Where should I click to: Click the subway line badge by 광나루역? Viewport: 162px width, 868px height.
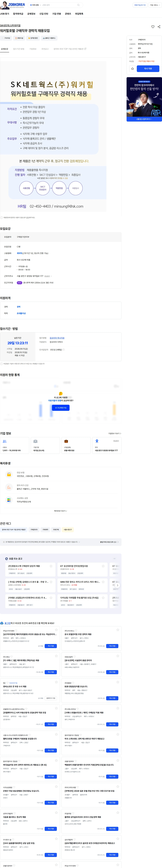(x=19, y=283)
